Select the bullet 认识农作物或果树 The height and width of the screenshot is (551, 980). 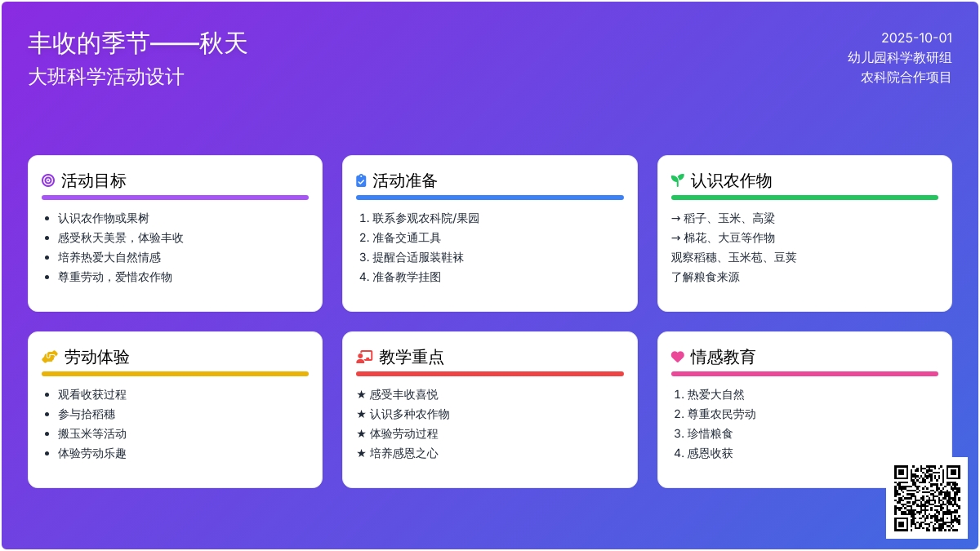coord(104,218)
